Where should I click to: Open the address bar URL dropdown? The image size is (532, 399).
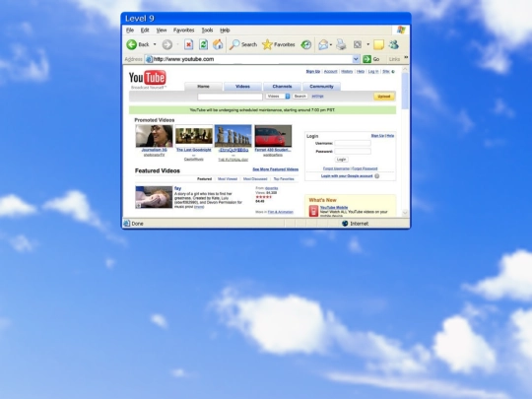click(356, 59)
